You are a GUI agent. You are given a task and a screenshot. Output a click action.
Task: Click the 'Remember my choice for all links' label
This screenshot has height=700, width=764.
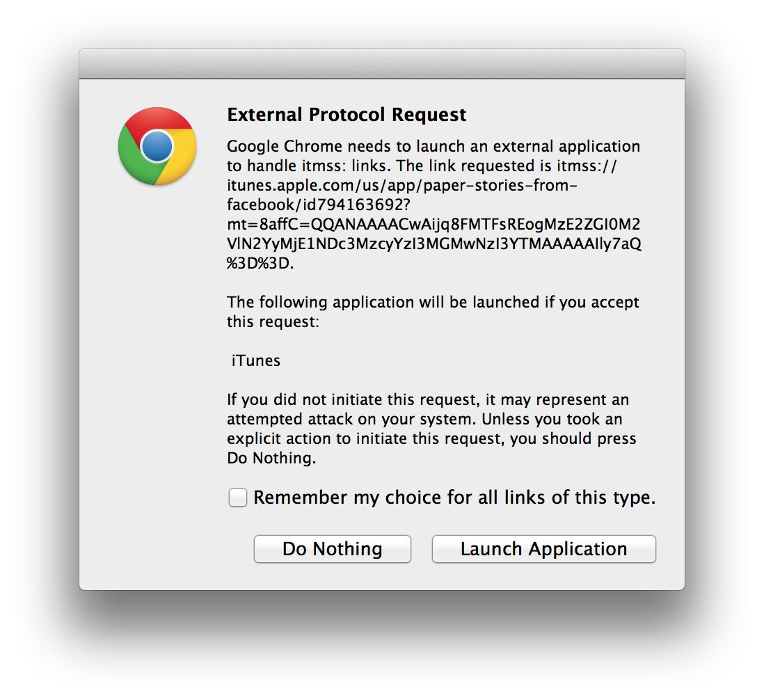(x=454, y=498)
